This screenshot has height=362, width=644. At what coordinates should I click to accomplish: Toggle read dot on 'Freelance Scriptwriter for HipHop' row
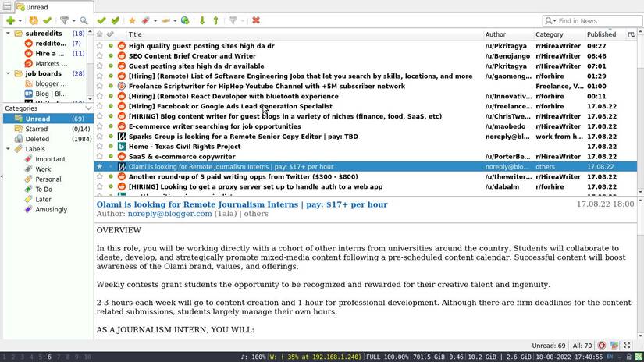click(111, 86)
